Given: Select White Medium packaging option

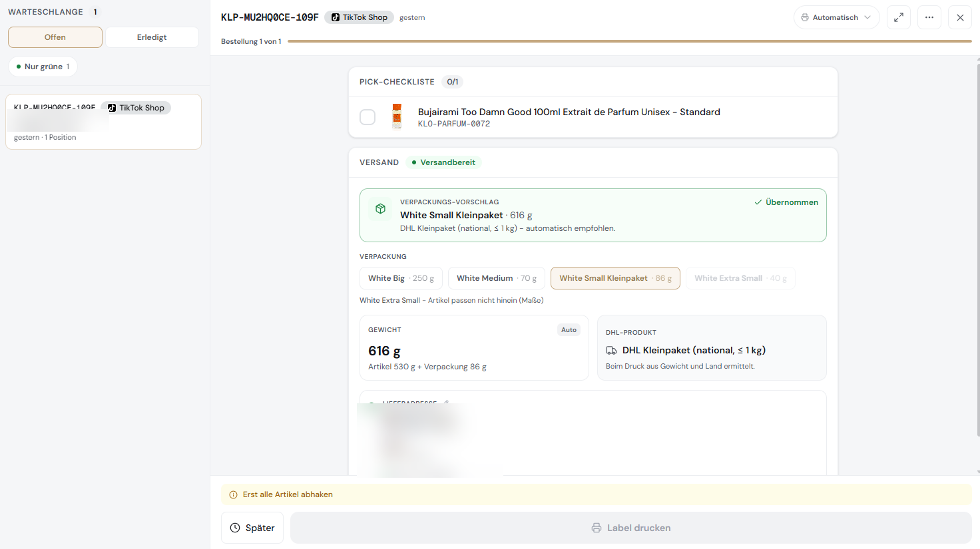Looking at the screenshot, I should [x=497, y=278].
